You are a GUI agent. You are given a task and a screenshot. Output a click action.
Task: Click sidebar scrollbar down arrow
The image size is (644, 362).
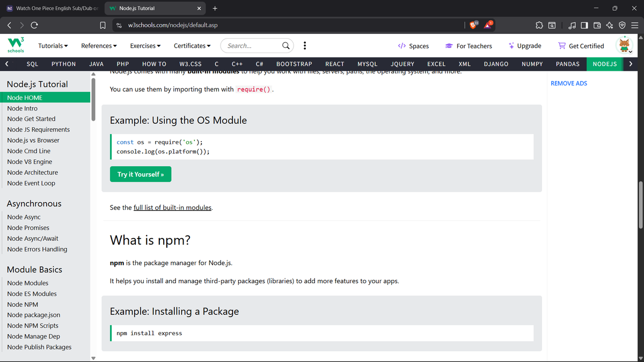pyautogui.click(x=93, y=358)
